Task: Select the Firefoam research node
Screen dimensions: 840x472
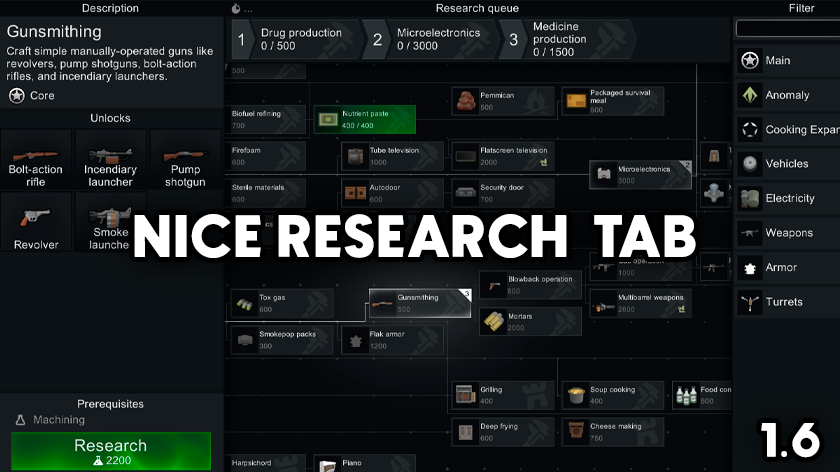Action: tap(266, 156)
